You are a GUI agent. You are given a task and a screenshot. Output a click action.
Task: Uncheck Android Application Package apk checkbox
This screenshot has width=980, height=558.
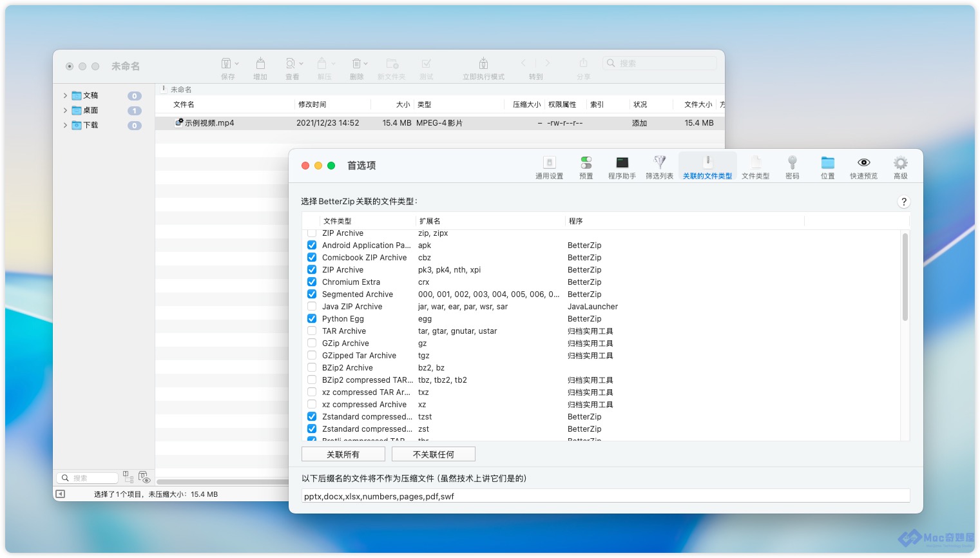[x=312, y=245]
